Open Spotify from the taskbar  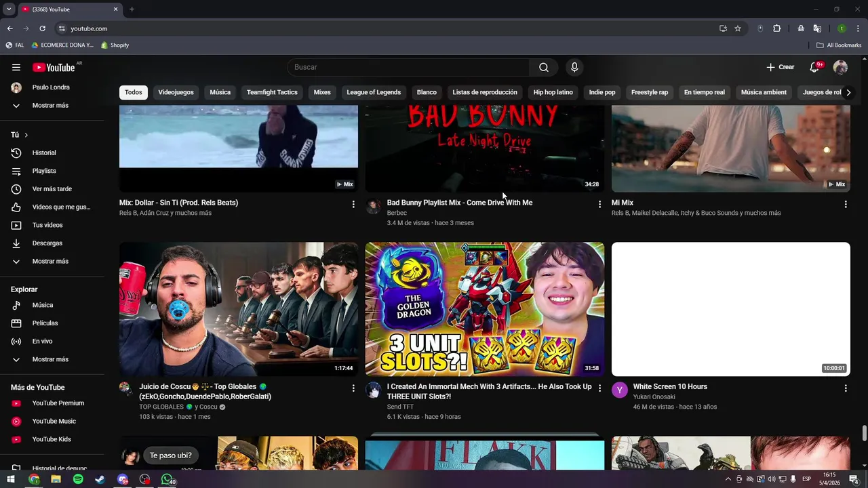coord(78,479)
